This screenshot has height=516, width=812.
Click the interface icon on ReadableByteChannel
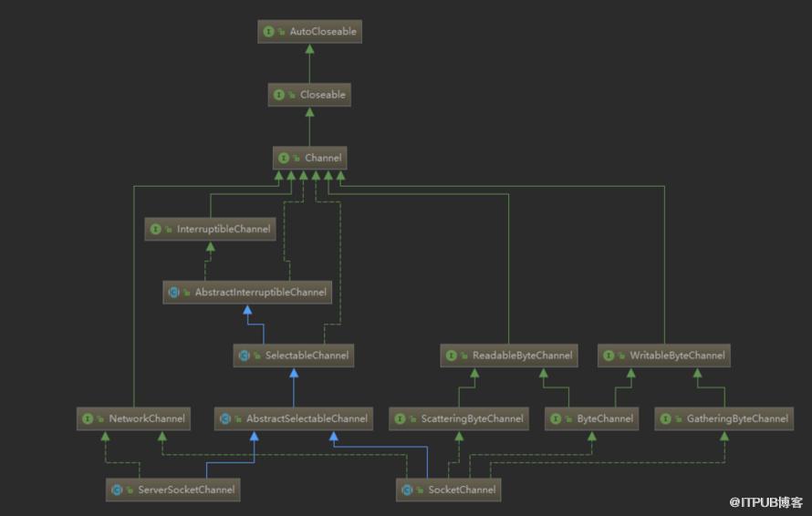tap(451, 356)
